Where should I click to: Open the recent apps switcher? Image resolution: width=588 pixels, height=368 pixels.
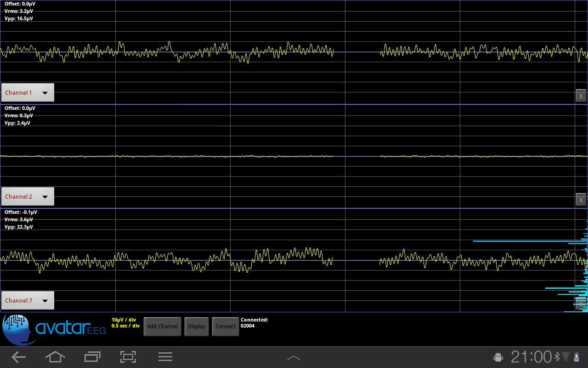92,356
